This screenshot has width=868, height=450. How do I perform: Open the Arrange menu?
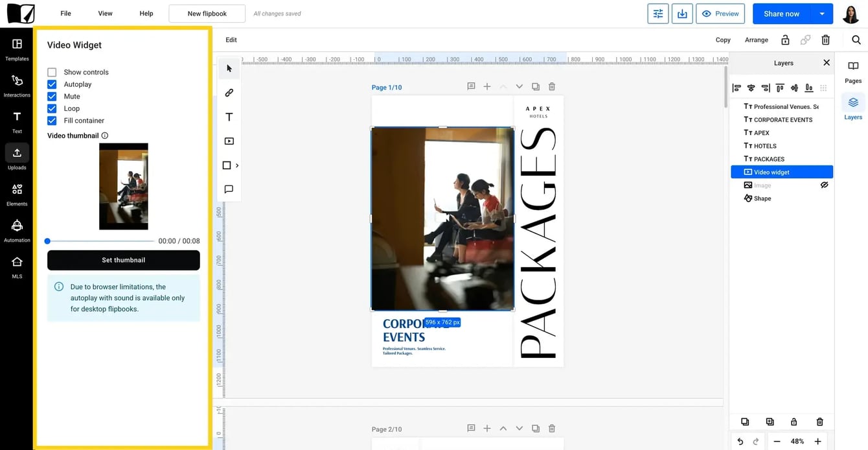click(x=757, y=40)
